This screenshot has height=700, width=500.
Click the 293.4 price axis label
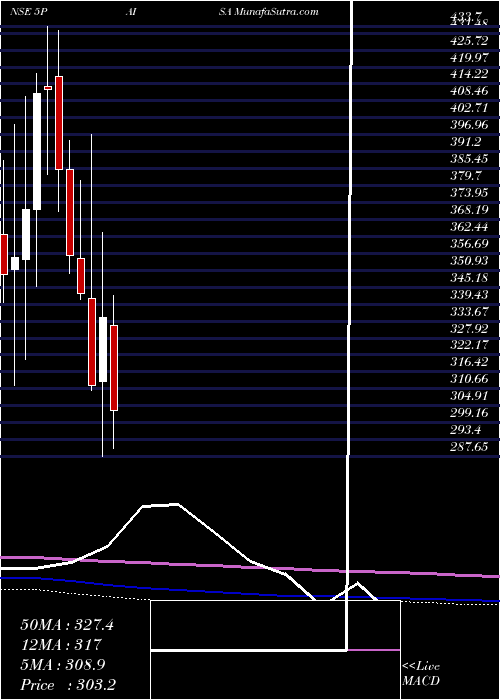coord(467,430)
